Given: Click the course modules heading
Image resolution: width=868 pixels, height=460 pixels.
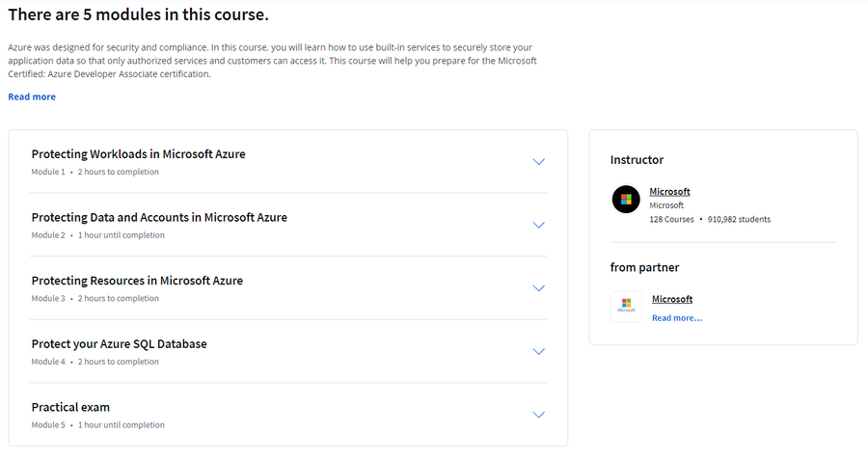Looking at the screenshot, I should (x=138, y=14).
